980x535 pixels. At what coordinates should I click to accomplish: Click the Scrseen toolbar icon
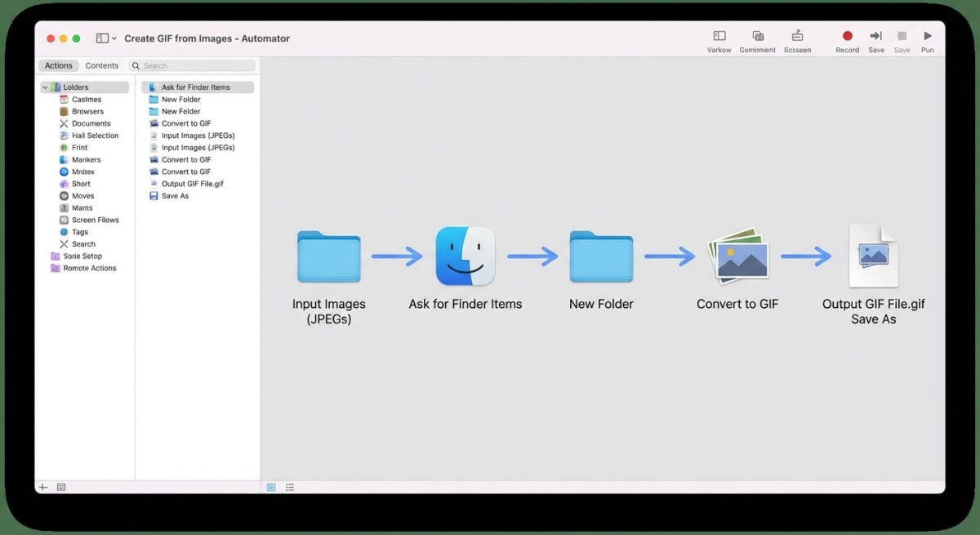coord(797,36)
